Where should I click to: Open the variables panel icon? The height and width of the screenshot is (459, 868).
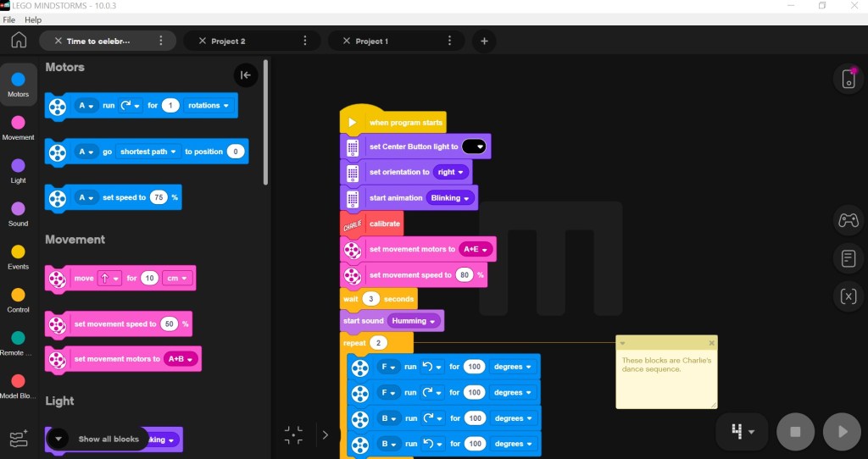click(x=848, y=296)
